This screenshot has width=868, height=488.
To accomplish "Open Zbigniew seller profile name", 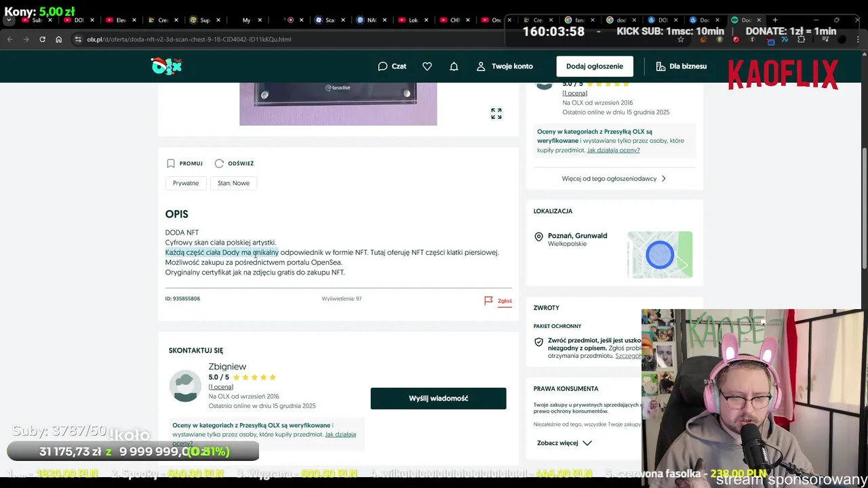I will click(x=227, y=367).
